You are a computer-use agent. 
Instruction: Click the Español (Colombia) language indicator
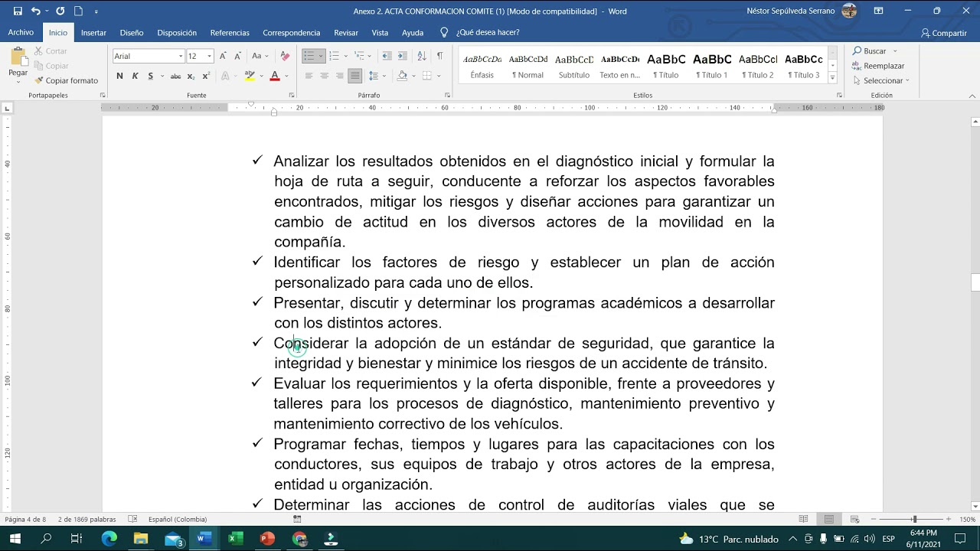[178, 519]
